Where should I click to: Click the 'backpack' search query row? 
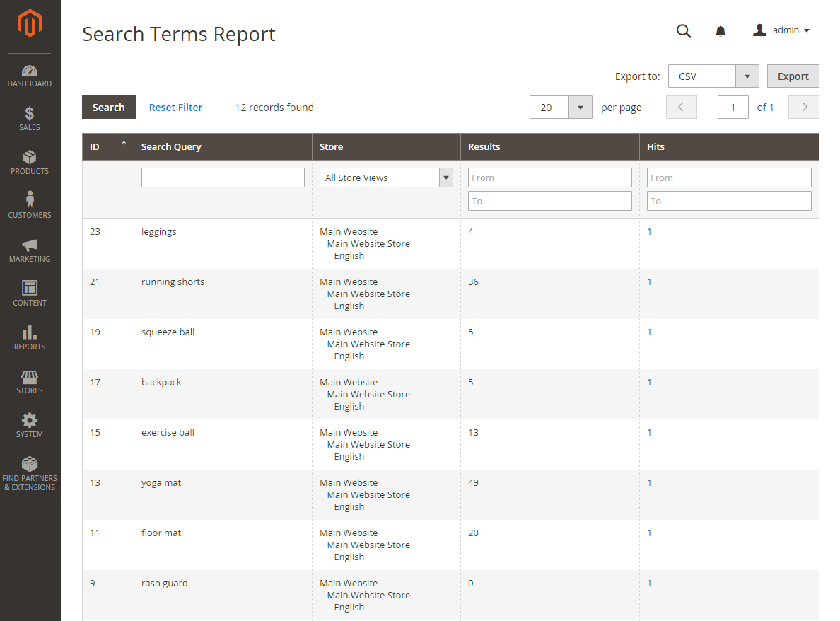click(x=450, y=395)
